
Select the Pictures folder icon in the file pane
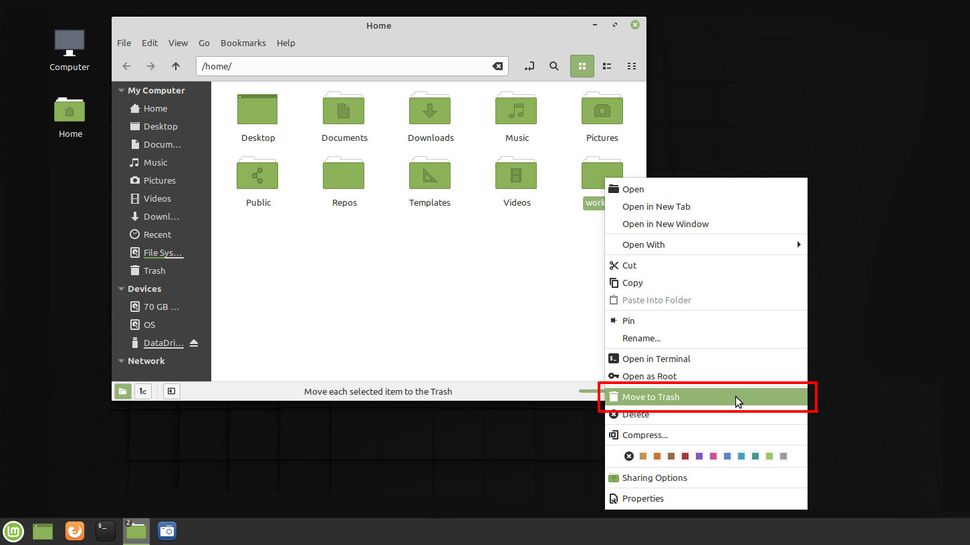point(602,109)
